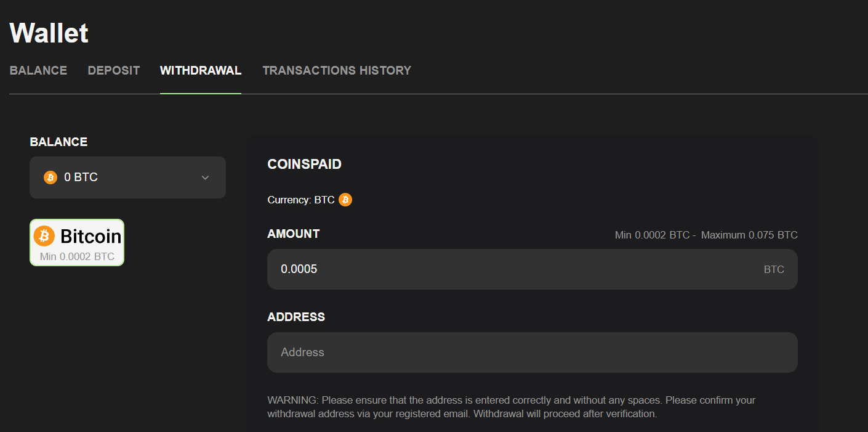The width and height of the screenshot is (868, 432).
Task: Open the balance currency selector
Action: click(x=127, y=177)
